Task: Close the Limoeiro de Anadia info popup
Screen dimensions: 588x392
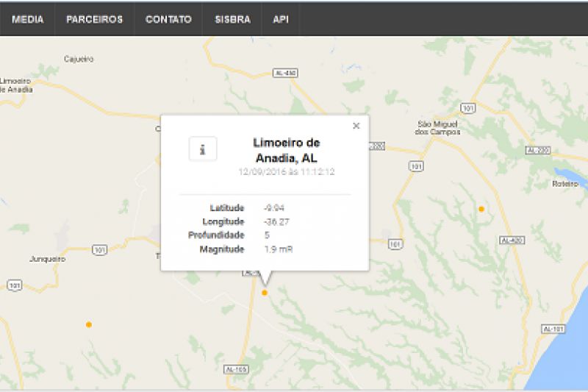Action: (x=356, y=126)
